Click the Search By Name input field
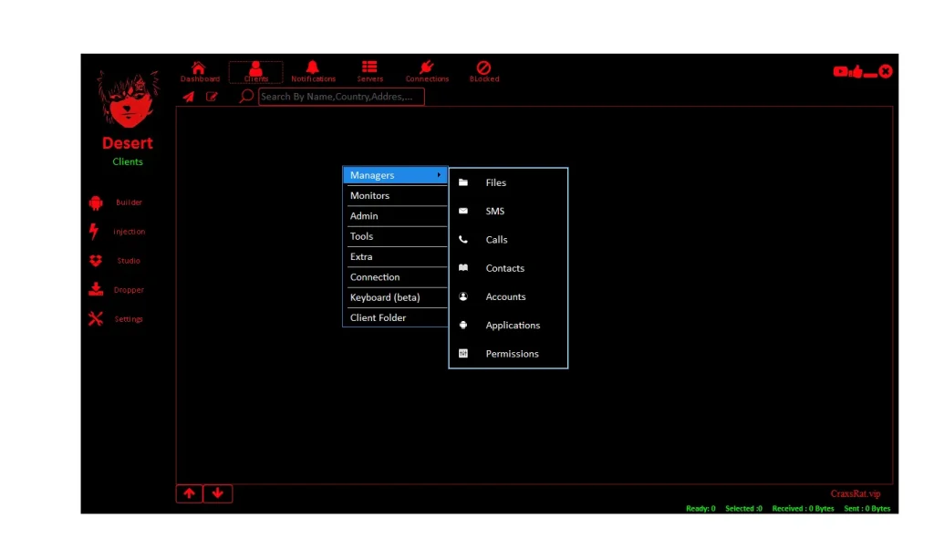934x560 pixels. click(341, 97)
